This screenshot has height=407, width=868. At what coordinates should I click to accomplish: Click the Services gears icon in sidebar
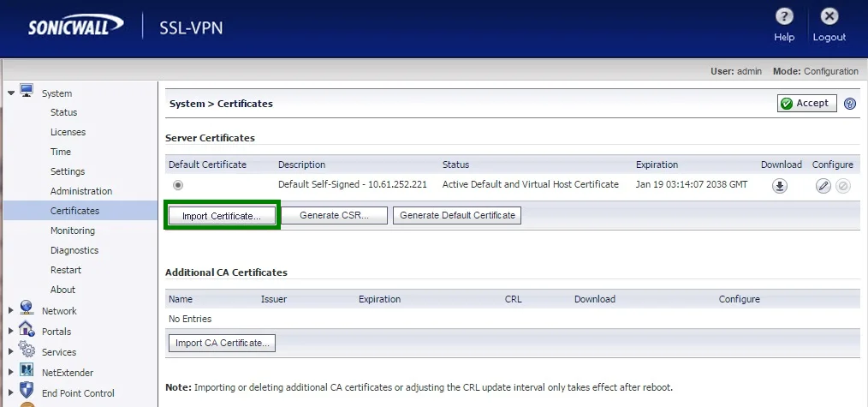(x=27, y=350)
